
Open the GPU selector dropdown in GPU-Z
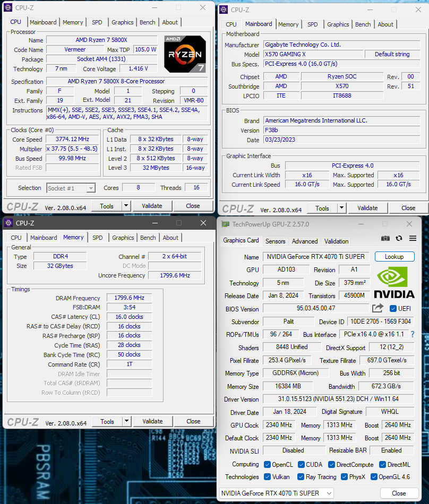tap(277, 493)
